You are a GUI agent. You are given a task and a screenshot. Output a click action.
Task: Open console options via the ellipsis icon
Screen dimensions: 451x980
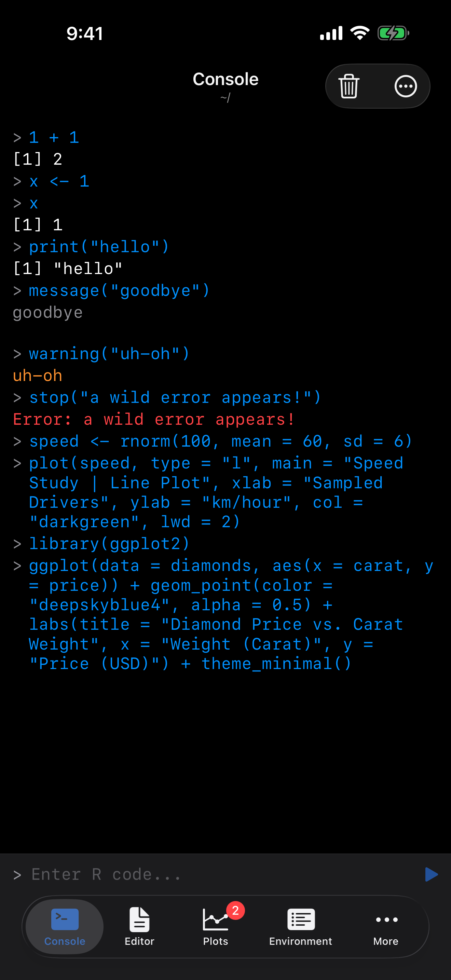tap(405, 86)
